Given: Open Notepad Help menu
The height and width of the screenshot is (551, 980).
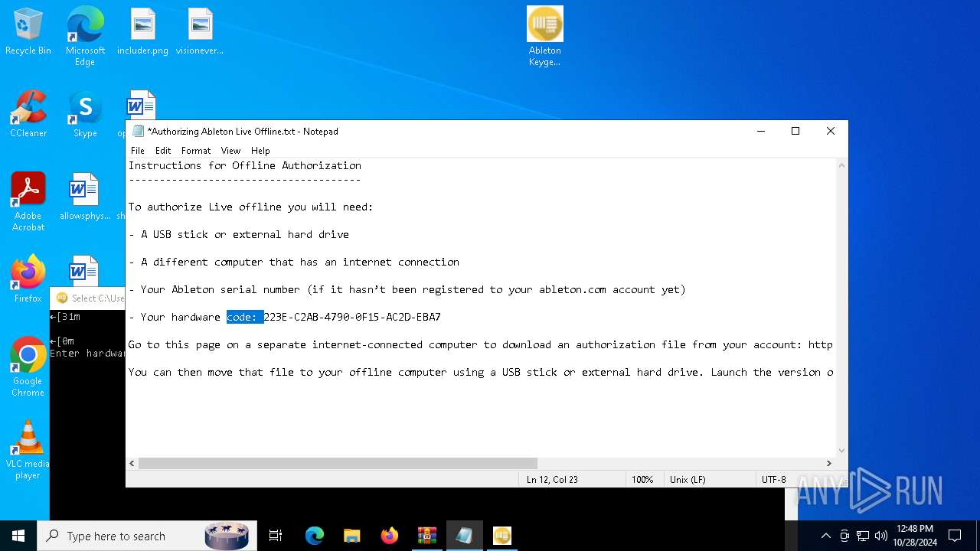Looking at the screenshot, I should 260,151.
